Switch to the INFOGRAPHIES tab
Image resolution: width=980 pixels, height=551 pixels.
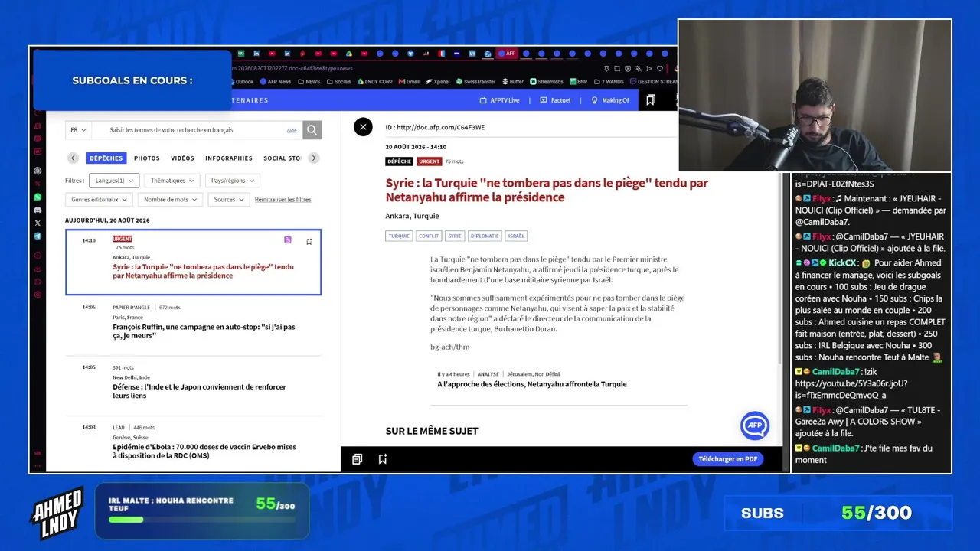(229, 158)
